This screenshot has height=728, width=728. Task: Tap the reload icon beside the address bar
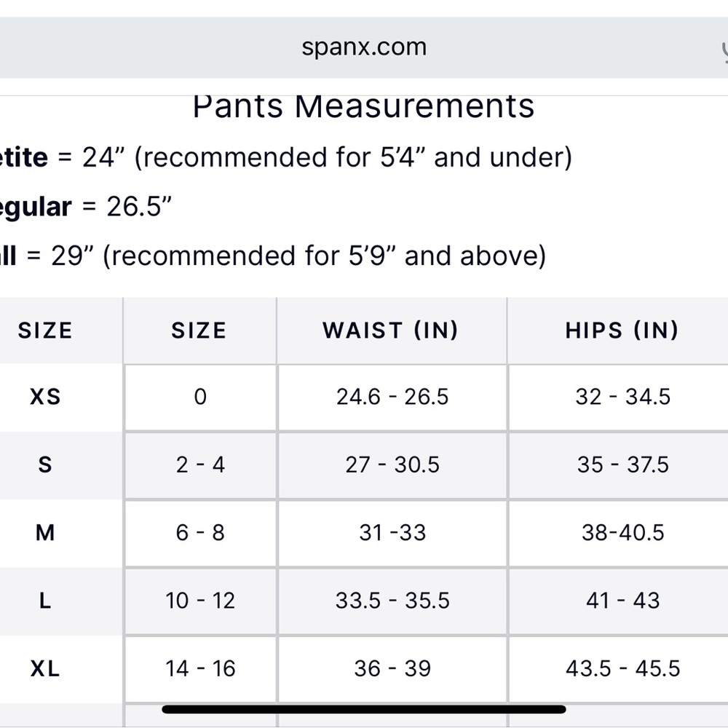coord(724,52)
